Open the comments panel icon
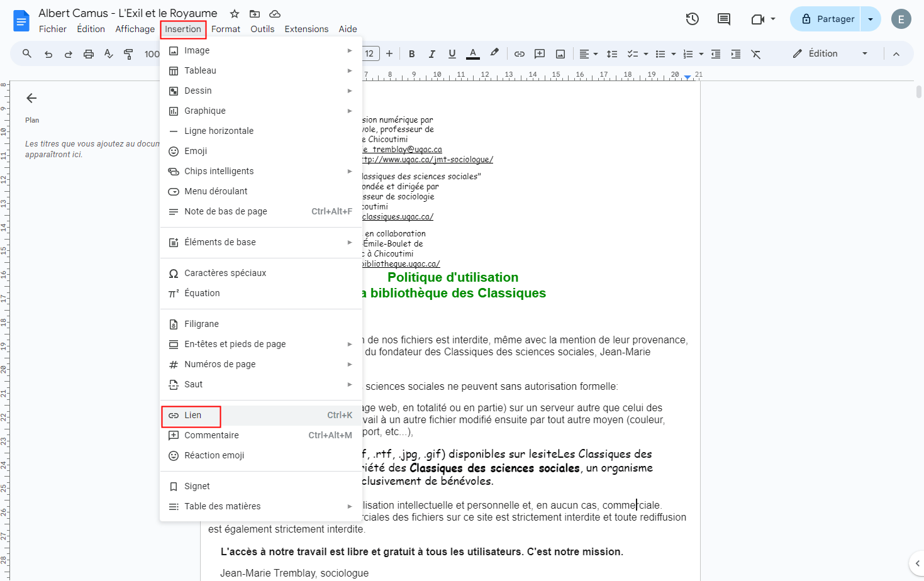The image size is (924, 581). tap(724, 19)
